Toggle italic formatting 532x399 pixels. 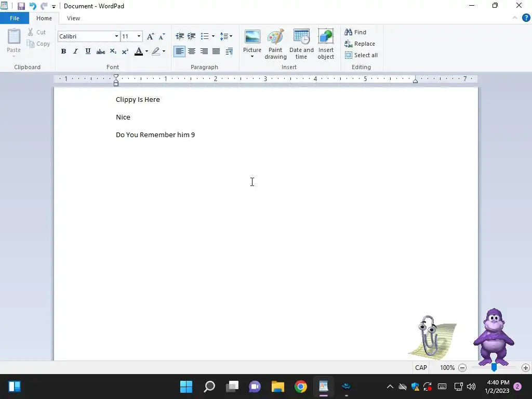tap(75, 51)
